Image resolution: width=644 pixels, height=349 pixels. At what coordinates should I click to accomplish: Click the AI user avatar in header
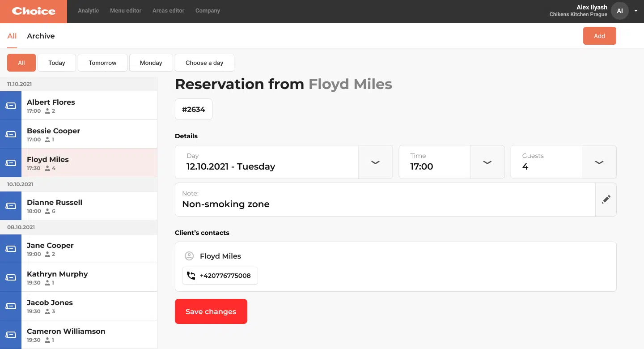620,11
